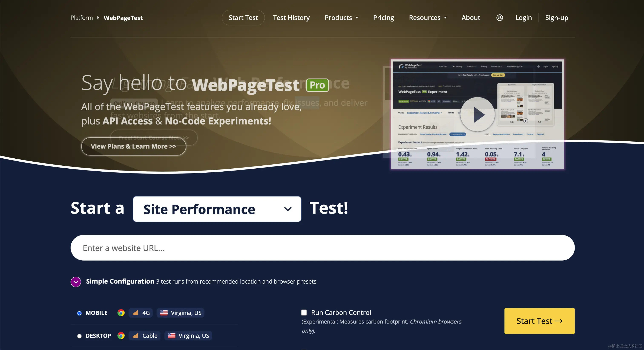Select the DESKTOP radio option
Image resolution: width=644 pixels, height=350 pixels.
click(x=79, y=336)
